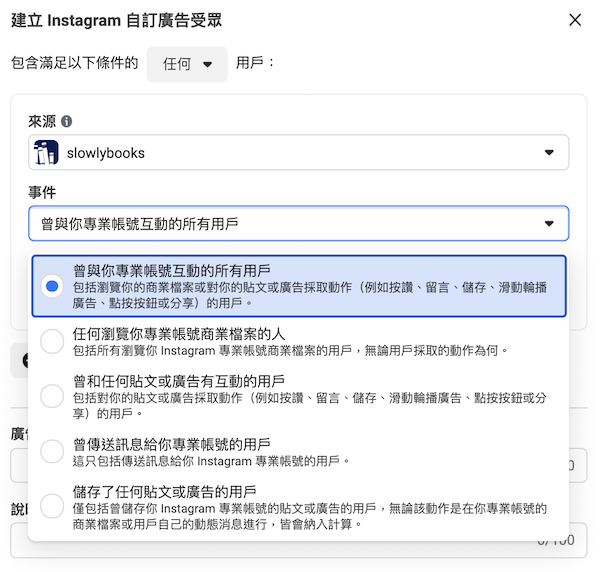Open the 任何 condition dropdown
This screenshot has width=600, height=572.
point(187,64)
